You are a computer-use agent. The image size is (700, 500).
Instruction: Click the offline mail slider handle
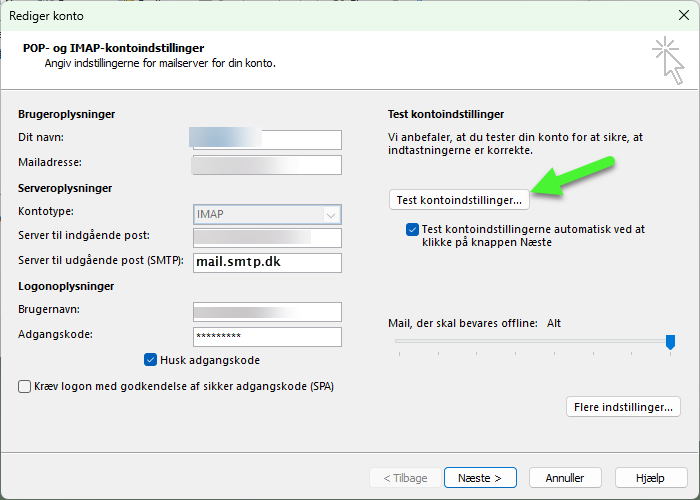point(670,342)
